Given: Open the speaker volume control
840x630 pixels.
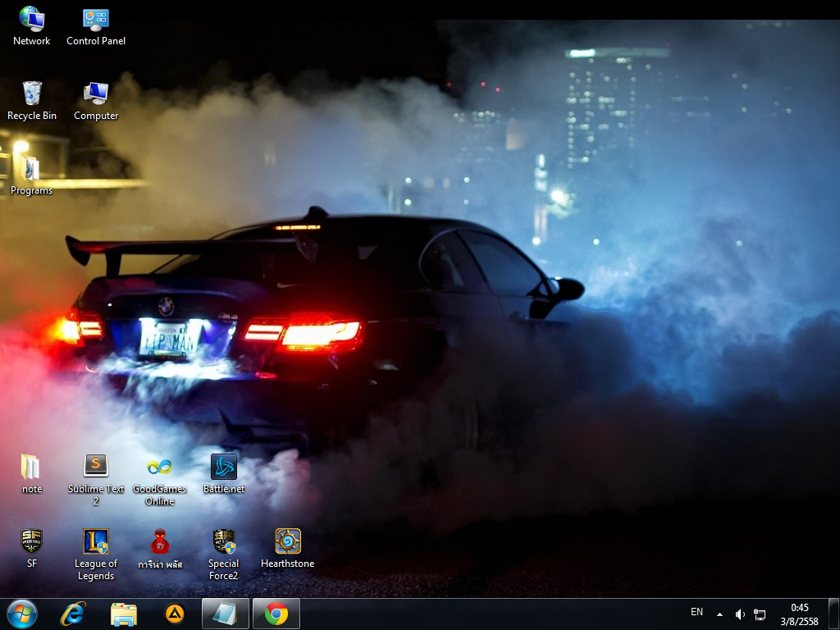Looking at the screenshot, I should point(740,614).
